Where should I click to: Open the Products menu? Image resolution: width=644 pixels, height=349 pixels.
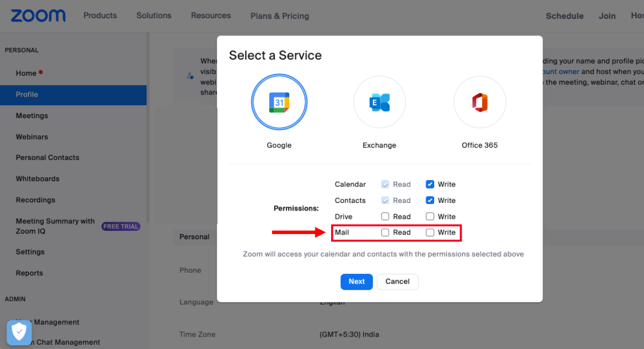100,16
